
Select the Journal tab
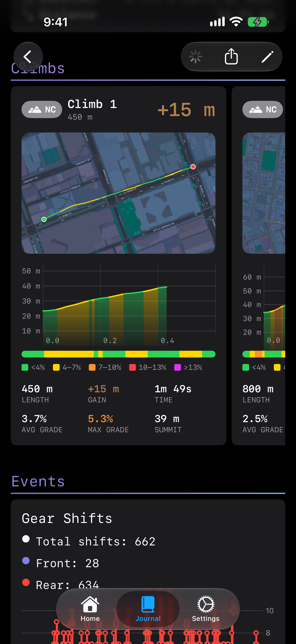[148, 609]
